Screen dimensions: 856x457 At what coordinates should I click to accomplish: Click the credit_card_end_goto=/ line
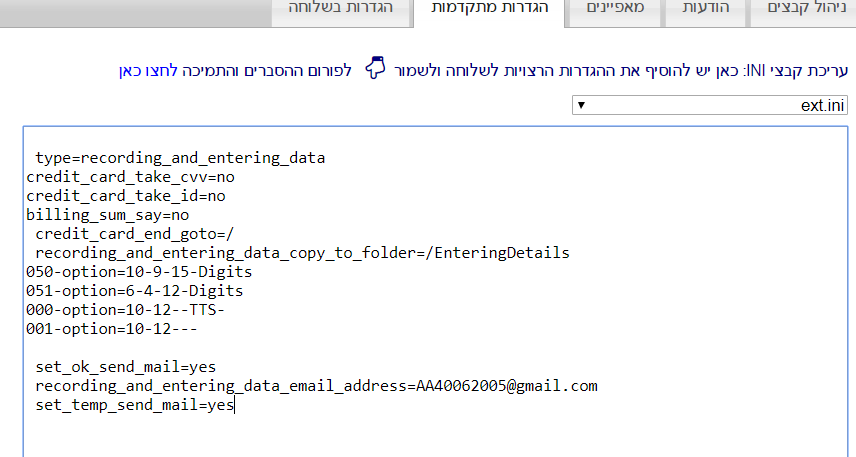(x=135, y=234)
